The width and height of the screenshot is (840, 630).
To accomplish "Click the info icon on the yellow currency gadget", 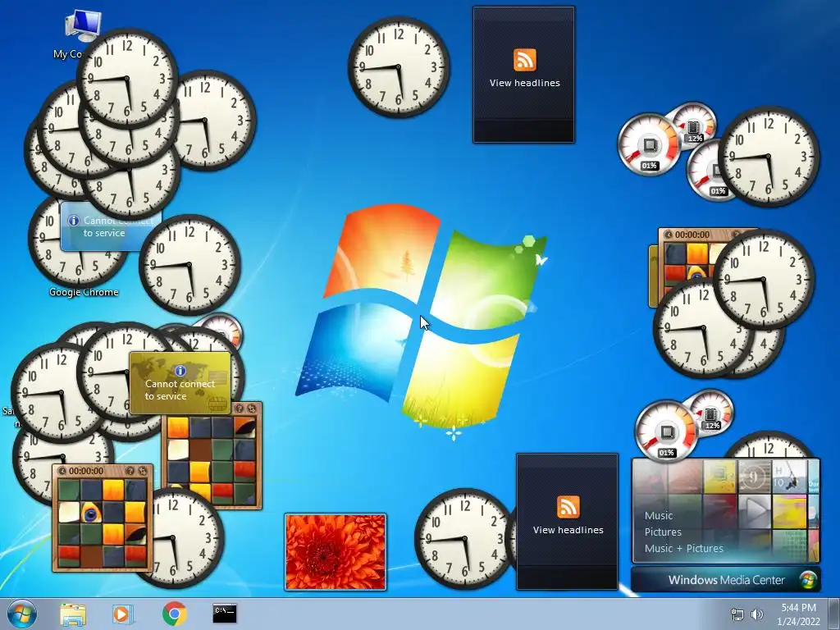I will tap(180, 370).
